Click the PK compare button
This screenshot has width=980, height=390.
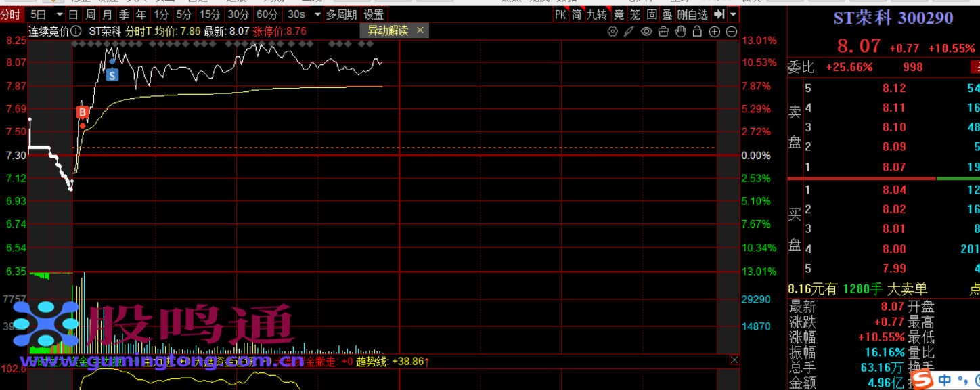pos(560,14)
